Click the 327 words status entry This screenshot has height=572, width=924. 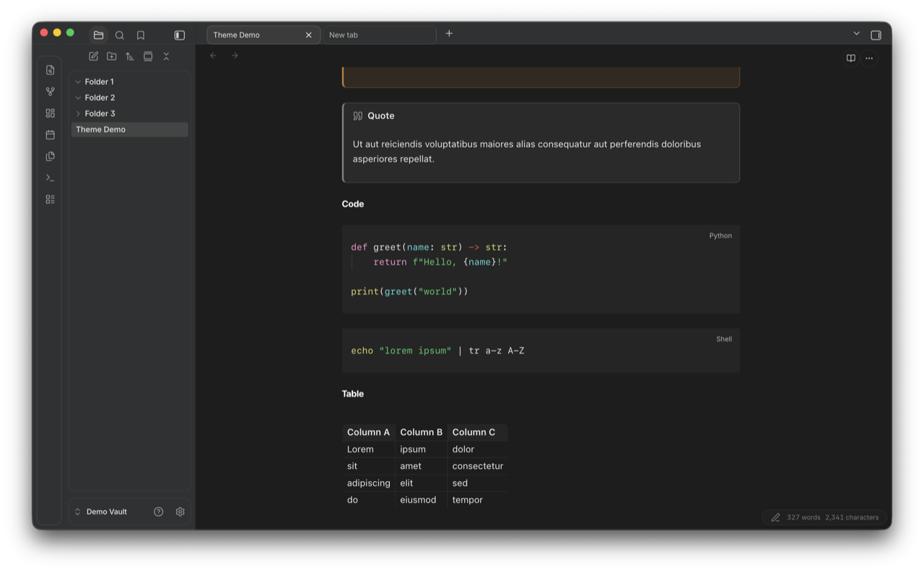click(803, 517)
